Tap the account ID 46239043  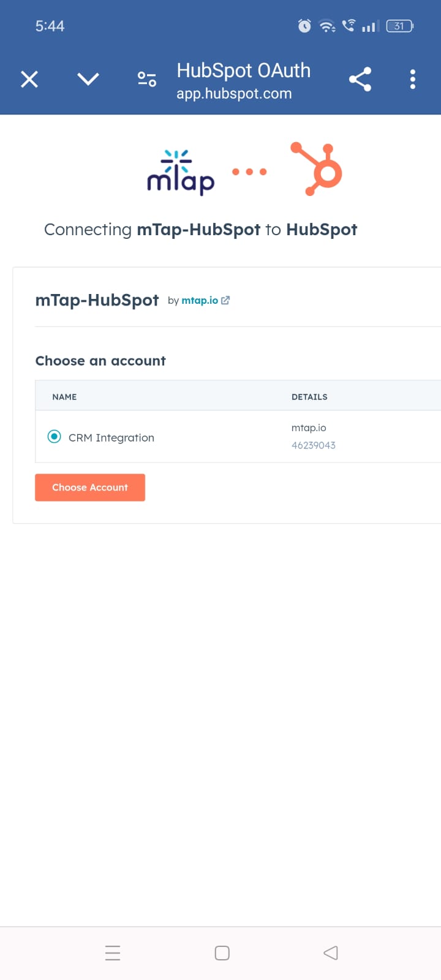point(314,445)
